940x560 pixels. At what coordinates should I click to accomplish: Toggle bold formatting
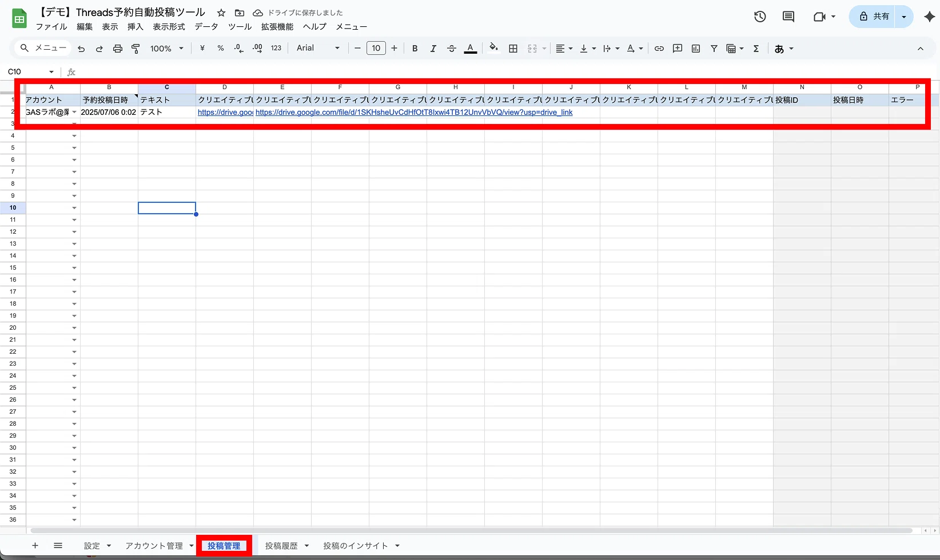[415, 49]
